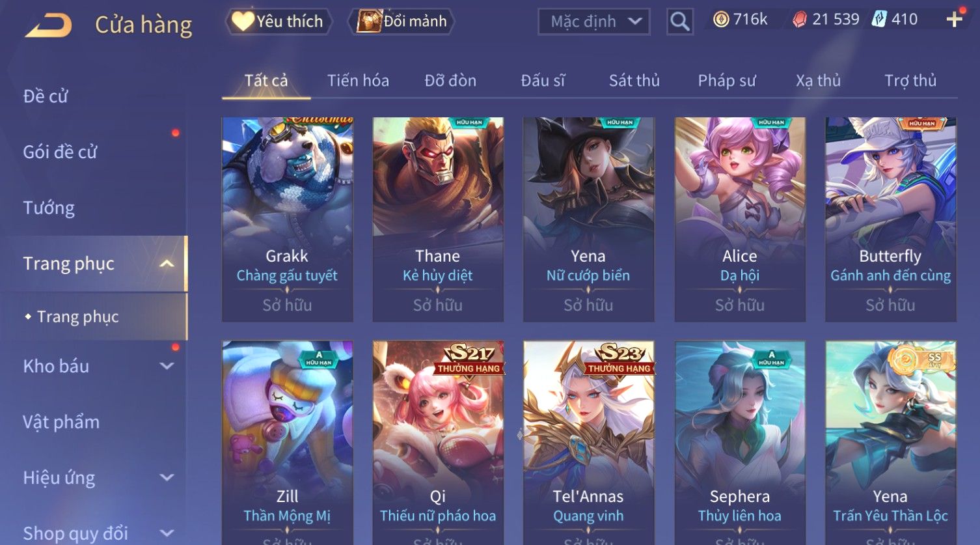Select the Grakk Chàng gấu tuyết skin card

tap(288, 219)
